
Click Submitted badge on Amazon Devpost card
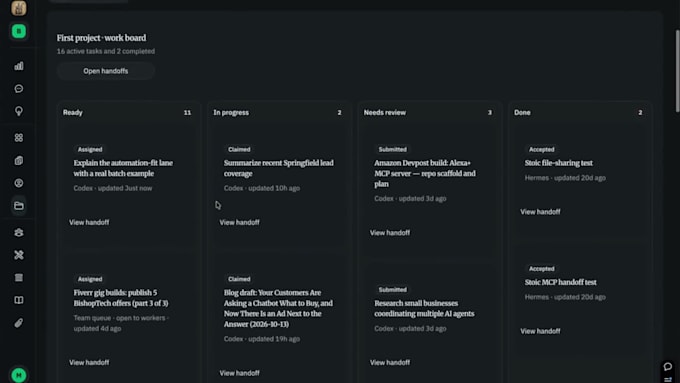392,149
